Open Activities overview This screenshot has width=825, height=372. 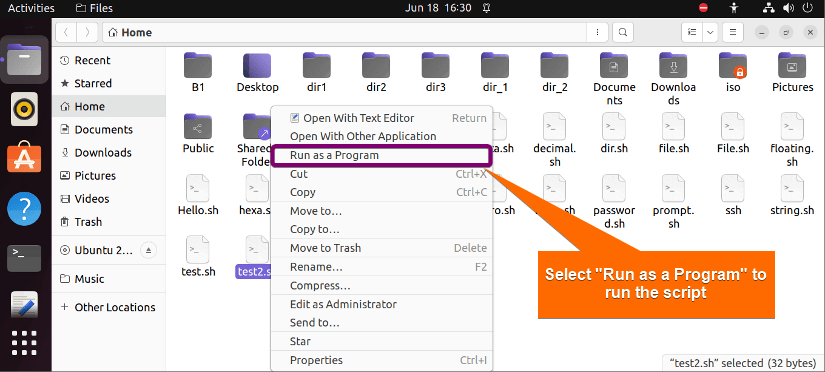pos(31,8)
